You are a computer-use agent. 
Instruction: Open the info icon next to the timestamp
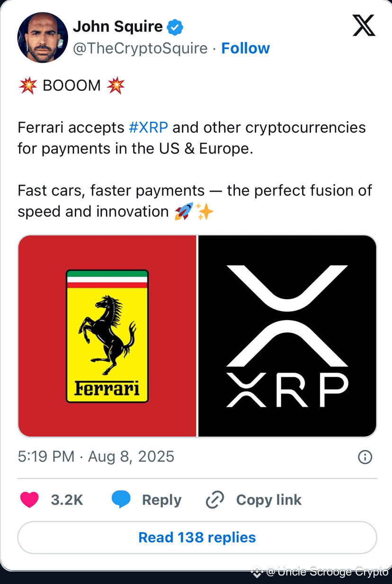tap(365, 457)
